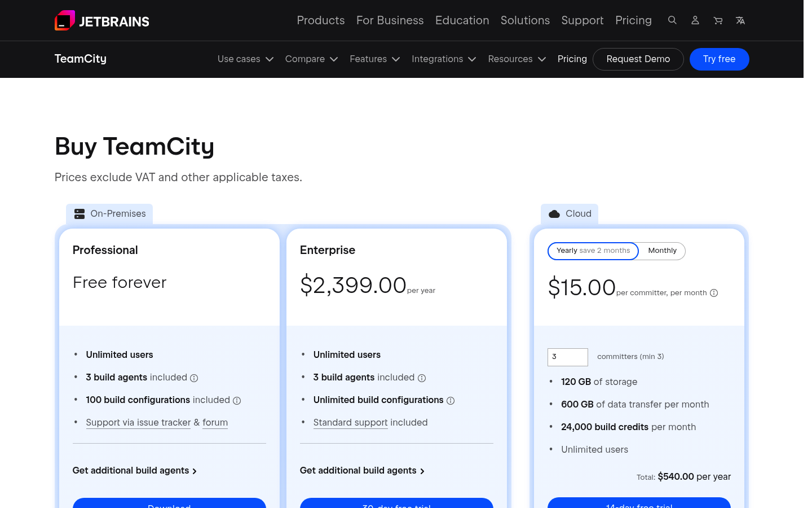812x508 pixels.
Task: Switch to Monthly billing
Action: click(x=662, y=251)
